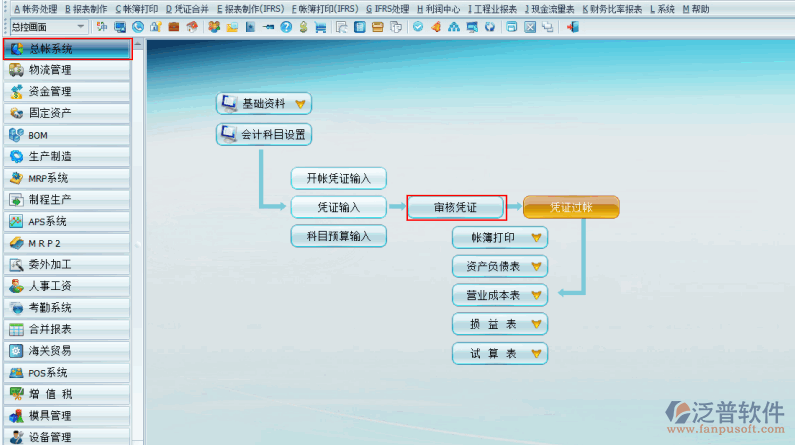The height and width of the screenshot is (445, 795).
Task: Click the 科目预算输入 button
Action: point(338,237)
